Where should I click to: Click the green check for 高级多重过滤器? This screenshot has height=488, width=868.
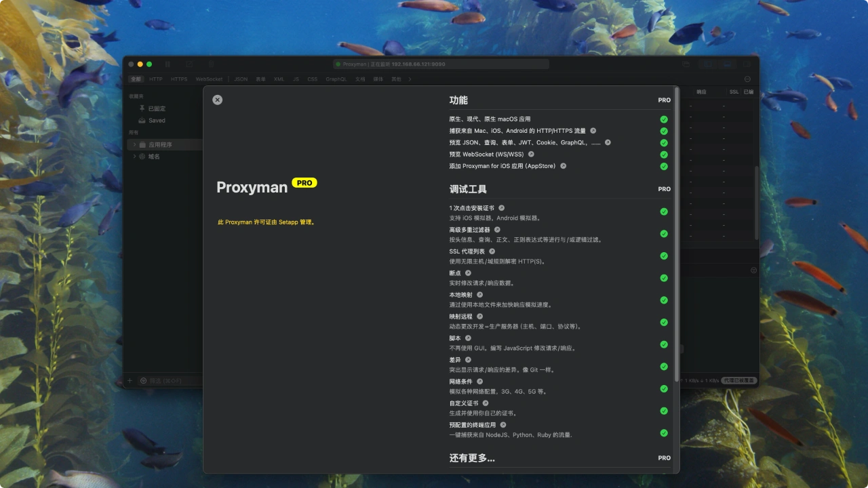point(664,233)
